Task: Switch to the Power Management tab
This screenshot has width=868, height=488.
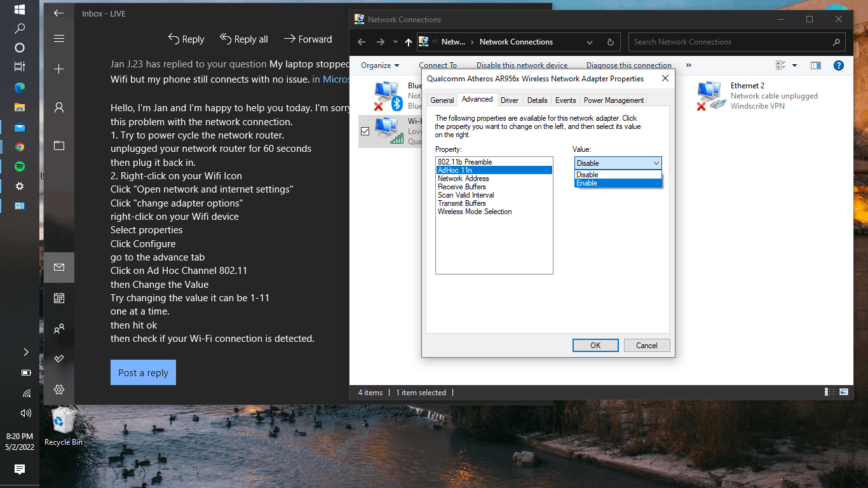Action: coord(614,100)
